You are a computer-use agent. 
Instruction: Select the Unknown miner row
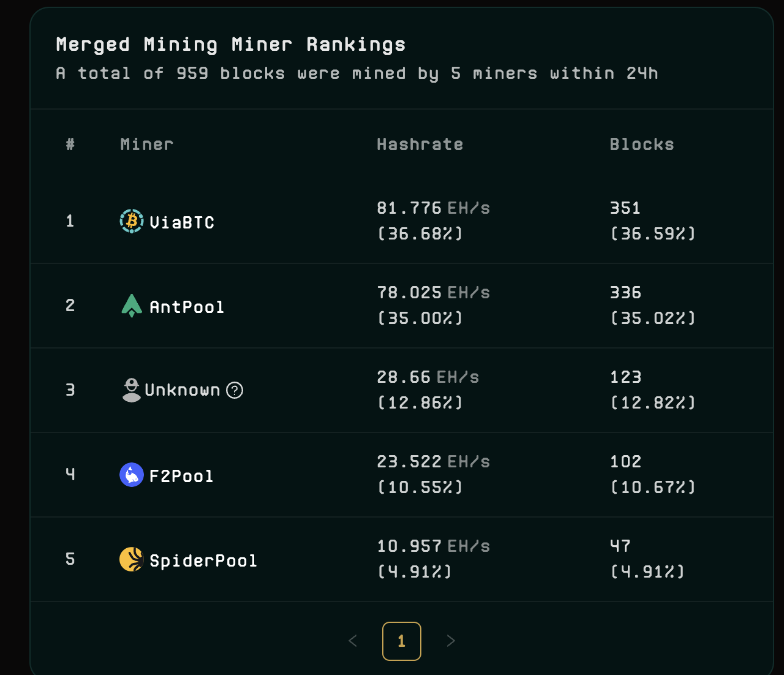(x=402, y=390)
